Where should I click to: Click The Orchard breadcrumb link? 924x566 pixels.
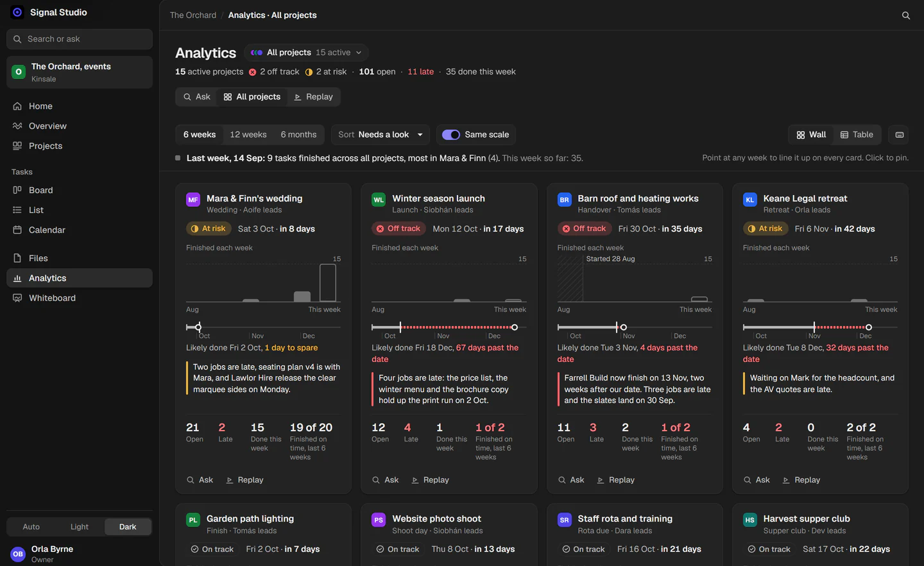coord(193,15)
